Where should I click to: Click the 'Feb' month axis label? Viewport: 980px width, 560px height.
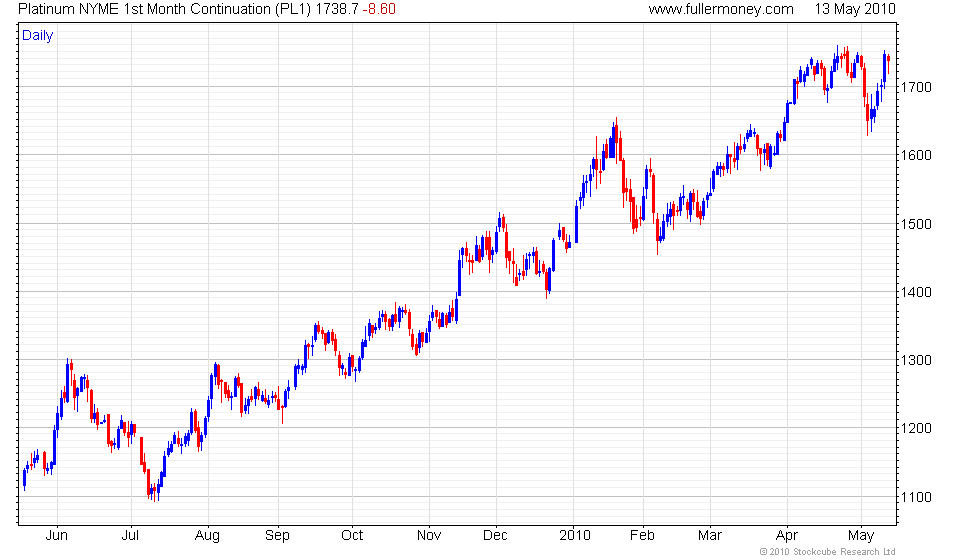point(642,536)
